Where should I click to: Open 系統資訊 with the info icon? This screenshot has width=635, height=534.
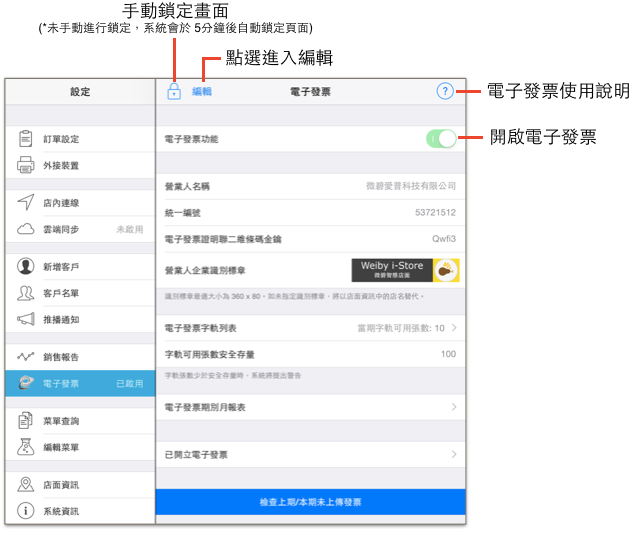coord(80,511)
